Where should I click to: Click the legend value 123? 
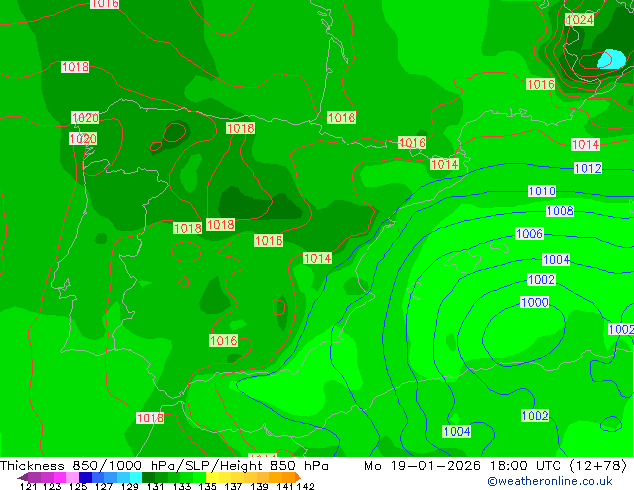tap(52, 486)
